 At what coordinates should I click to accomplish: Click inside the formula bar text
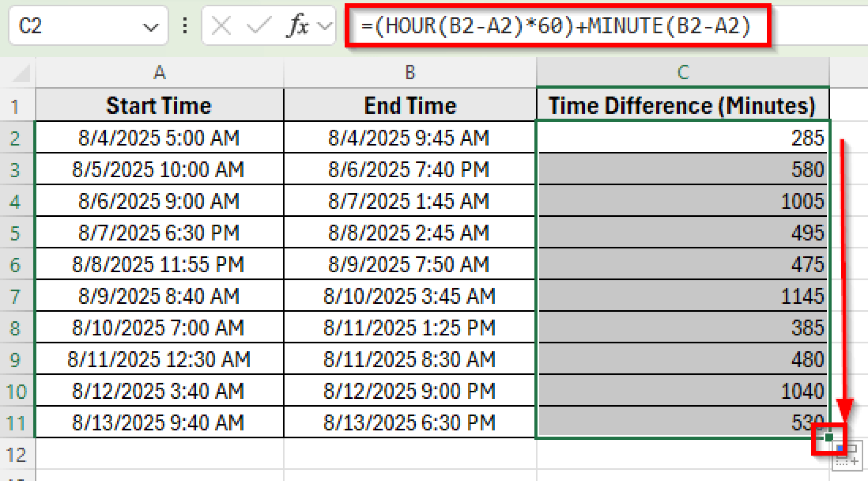click(555, 26)
